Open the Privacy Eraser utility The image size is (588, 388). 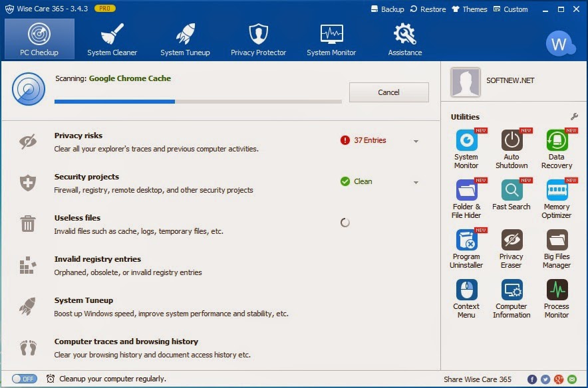tap(512, 248)
